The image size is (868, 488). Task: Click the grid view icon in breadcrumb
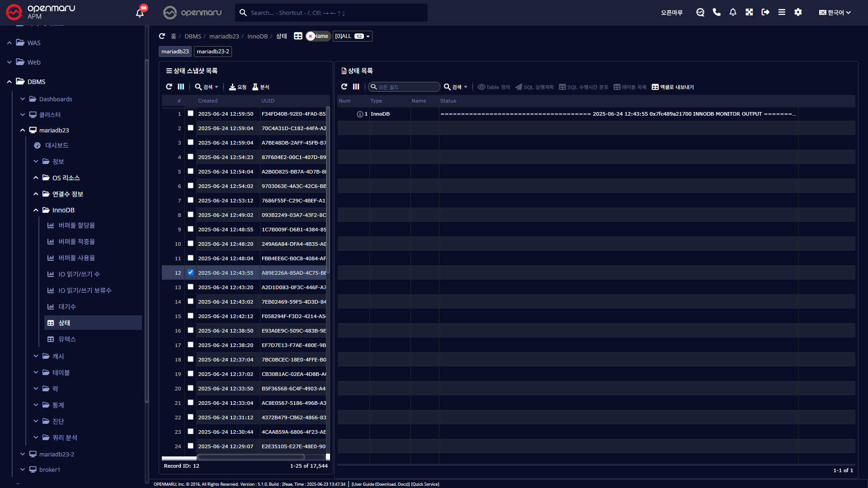[x=298, y=36]
